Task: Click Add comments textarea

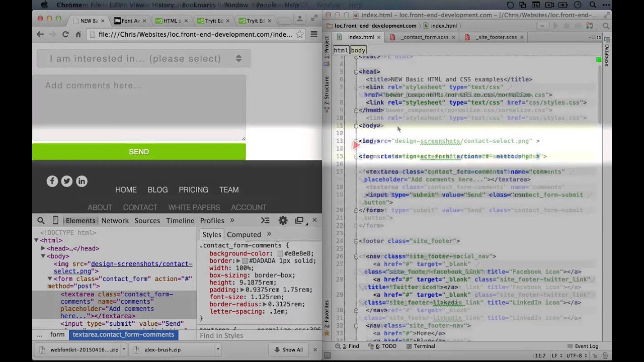Action: pyautogui.click(x=139, y=108)
